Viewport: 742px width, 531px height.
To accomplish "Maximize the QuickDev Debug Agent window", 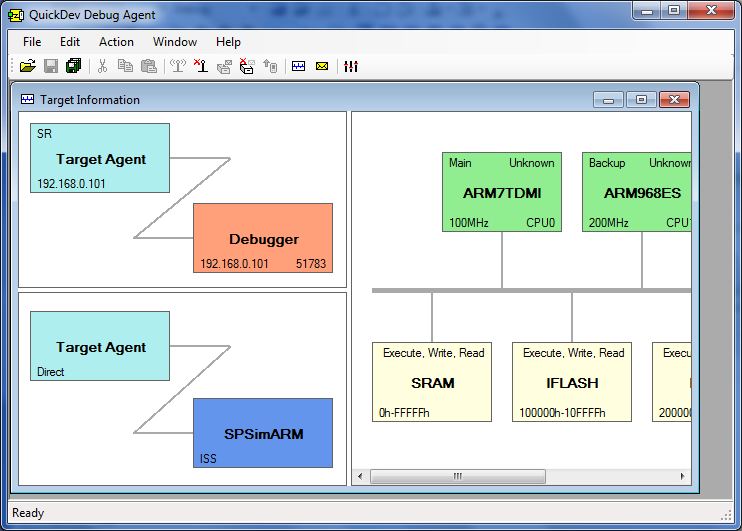I will click(x=674, y=10).
